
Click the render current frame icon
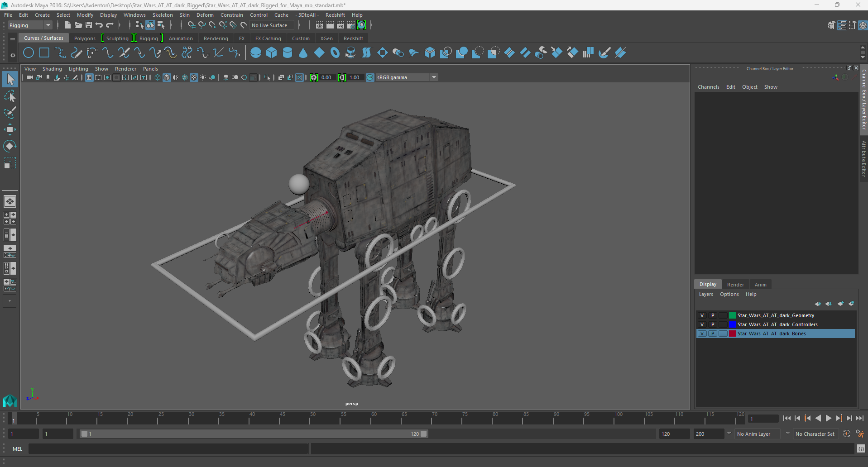330,25
